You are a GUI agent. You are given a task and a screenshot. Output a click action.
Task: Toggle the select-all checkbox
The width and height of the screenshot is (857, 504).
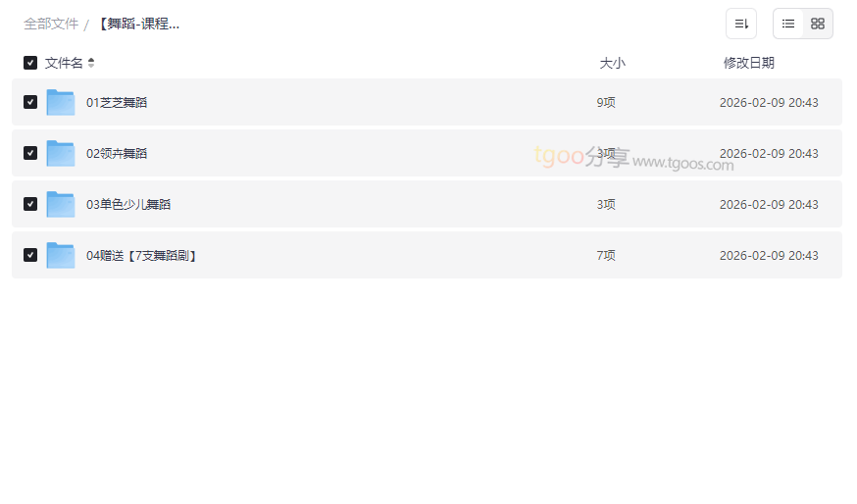(x=30, y=63)
